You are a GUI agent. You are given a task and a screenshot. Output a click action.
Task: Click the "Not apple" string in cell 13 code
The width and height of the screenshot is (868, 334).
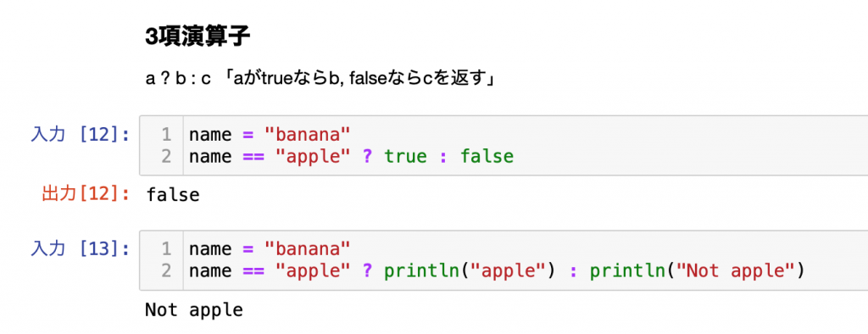[x=734, y=272]
